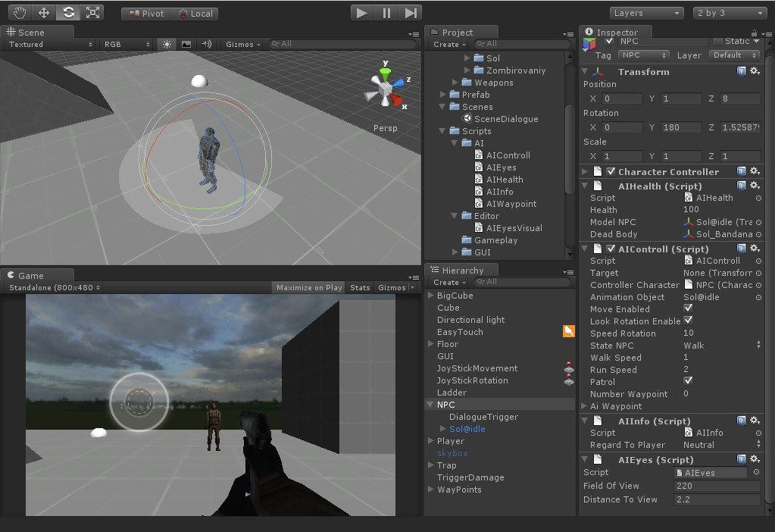Select the Move tool in toolbar
The image size is (775, 532).
pos(44,13)
